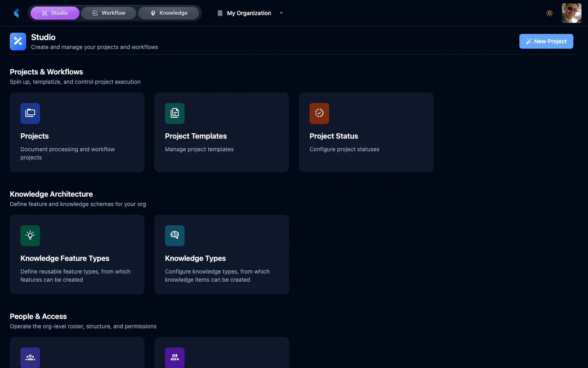Click the Projects card icon

tap(30, 113)
